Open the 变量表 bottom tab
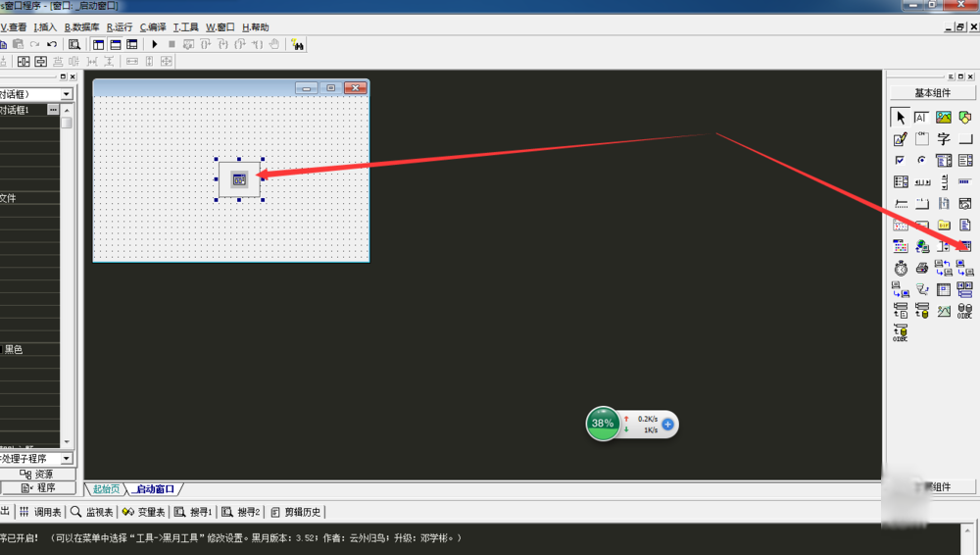This screenshot has width=980, height=555. coord(144,512)
